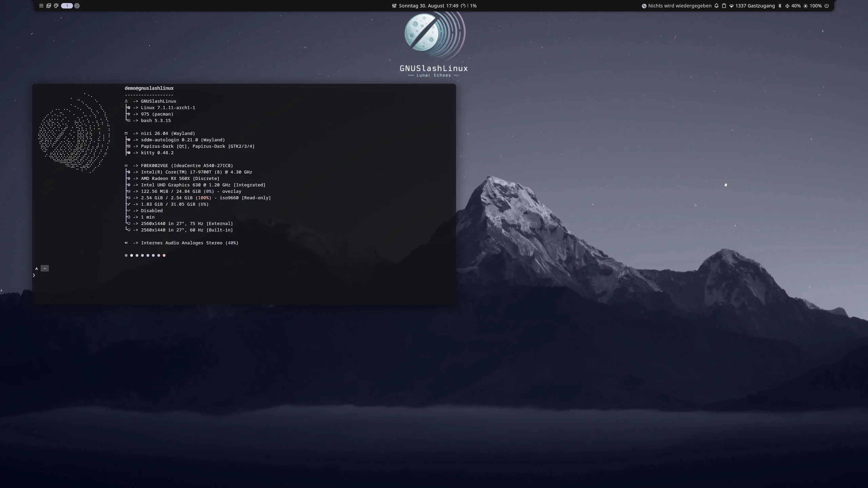Click the brightness sun icon

806,6
